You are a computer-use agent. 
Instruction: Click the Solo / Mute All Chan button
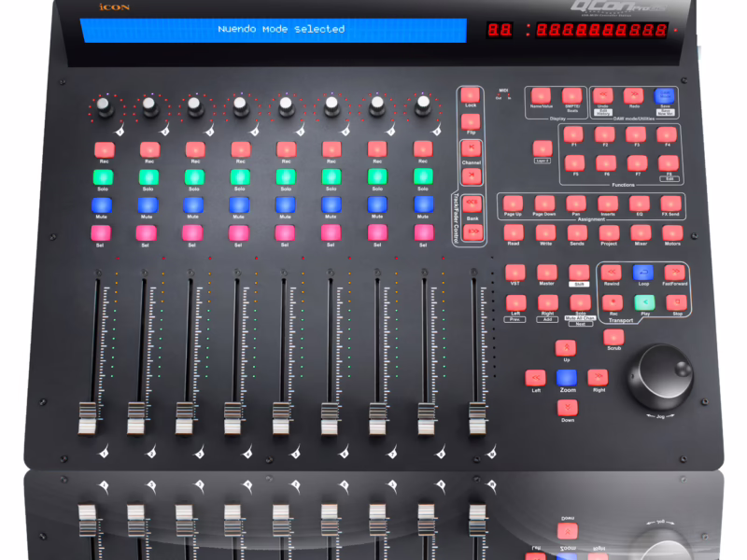[x=580, y=302]
